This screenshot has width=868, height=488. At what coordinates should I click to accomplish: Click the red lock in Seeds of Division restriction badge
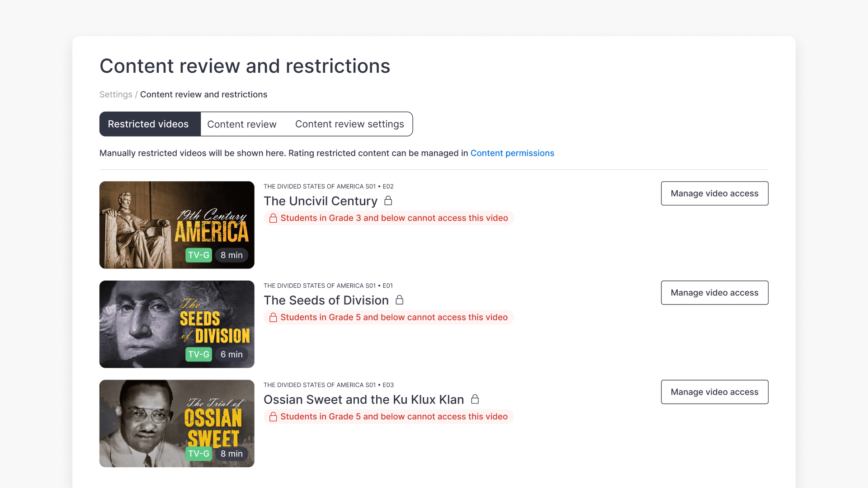[273, 317]
